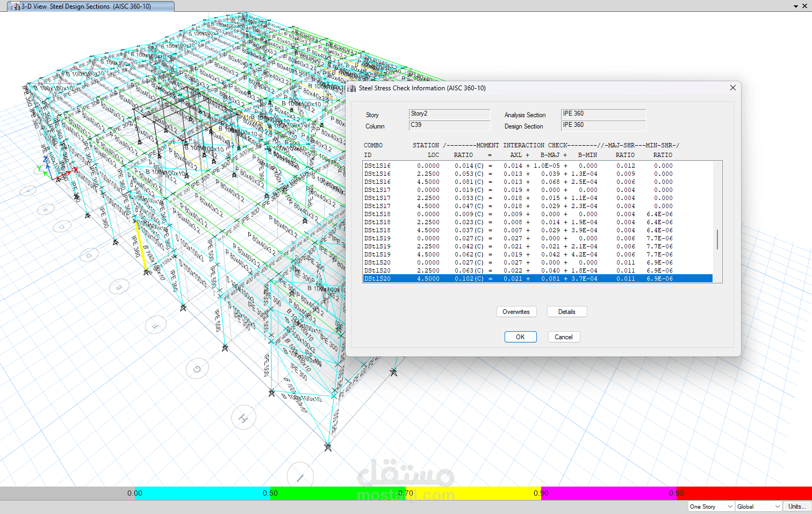The height and width of the screenshot is (514, 812).
Task: Click the STATION LOC column header
Action: click(x=426, y=150)
